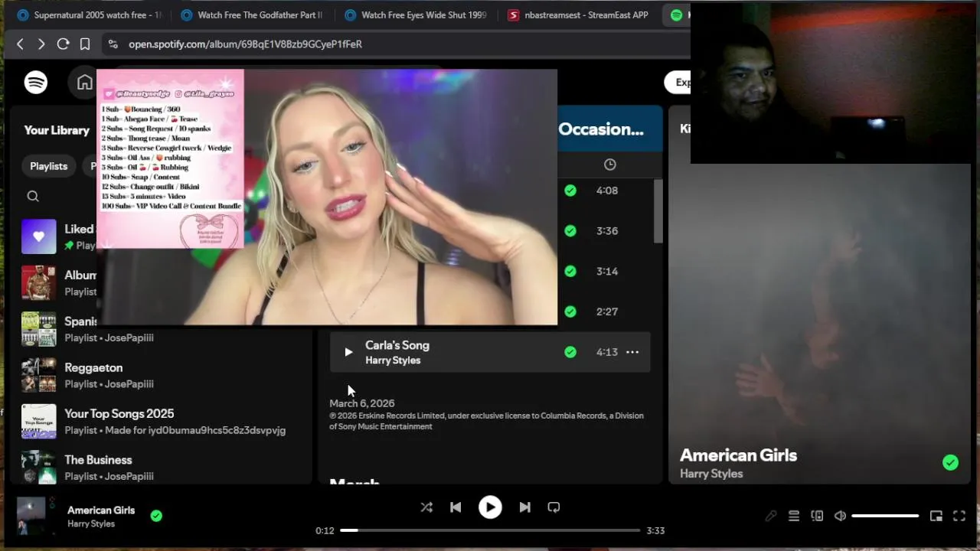Enter full screen player view

pyautogui.click(x=959, y=516)
